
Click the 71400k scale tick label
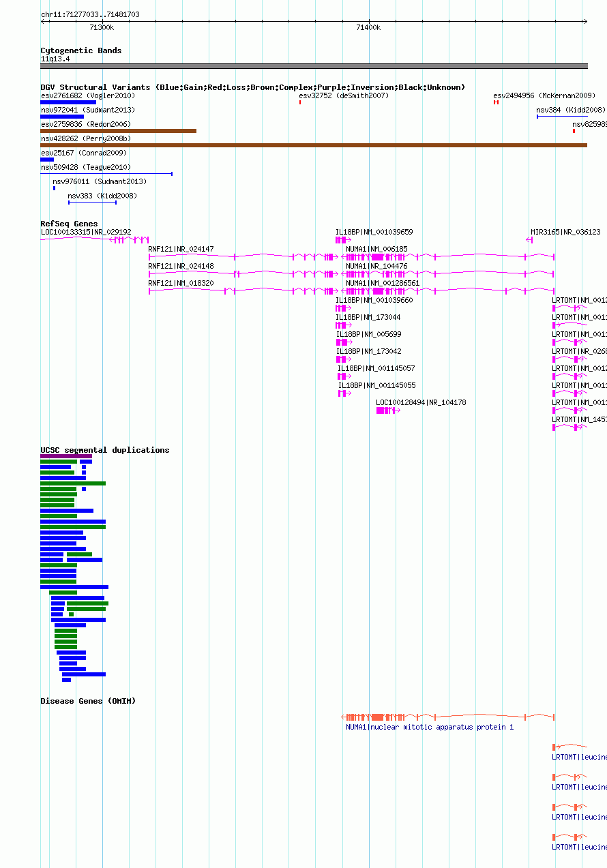(x=368, y=27)
